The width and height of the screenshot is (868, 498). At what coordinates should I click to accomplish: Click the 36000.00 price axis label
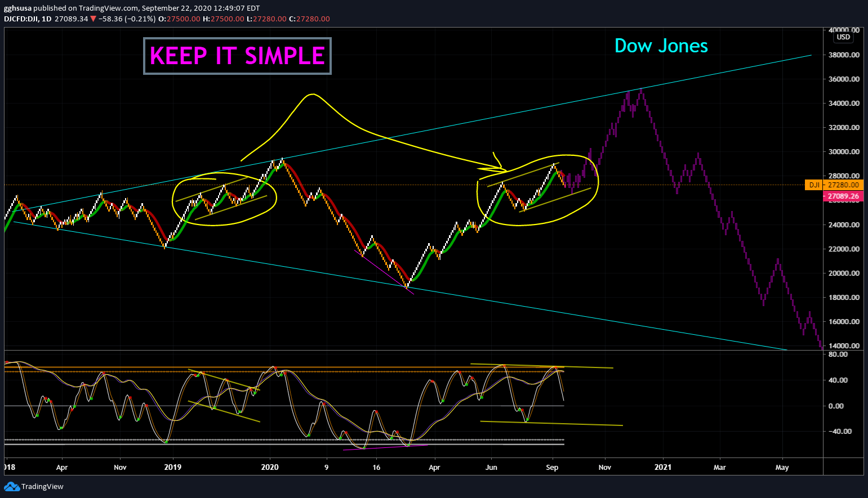click(843, 79)
